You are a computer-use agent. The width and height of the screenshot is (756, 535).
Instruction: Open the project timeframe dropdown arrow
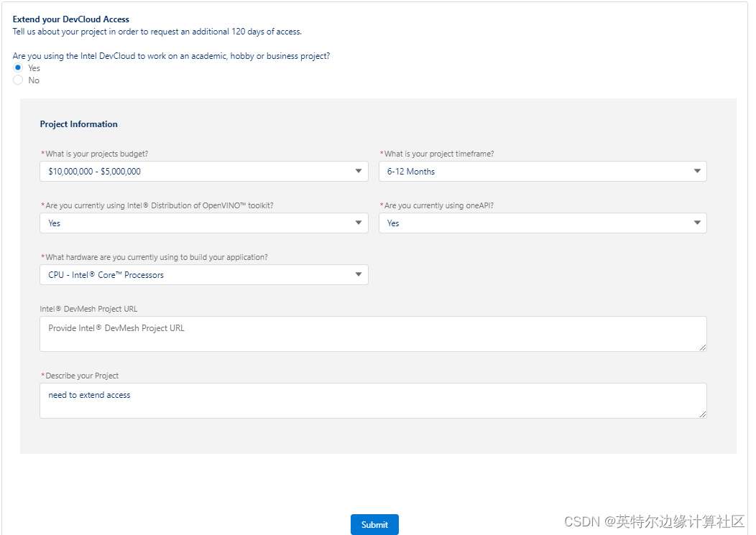(697, 171)
